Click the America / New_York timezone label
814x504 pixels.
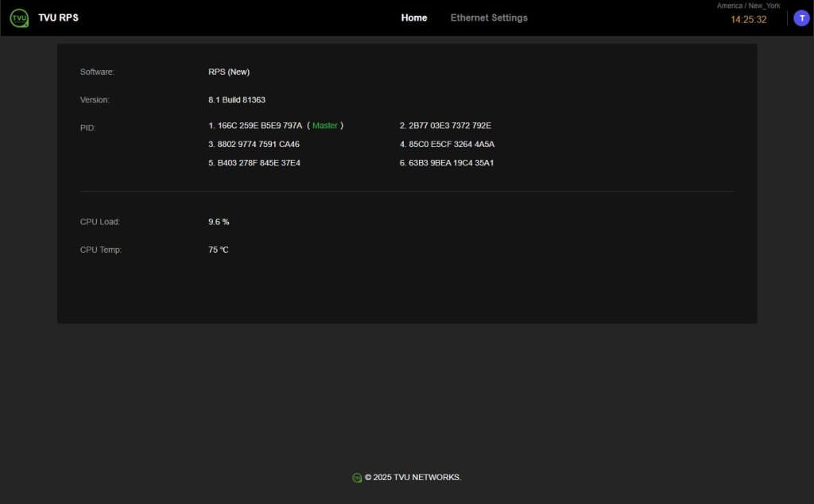[748, 6]
